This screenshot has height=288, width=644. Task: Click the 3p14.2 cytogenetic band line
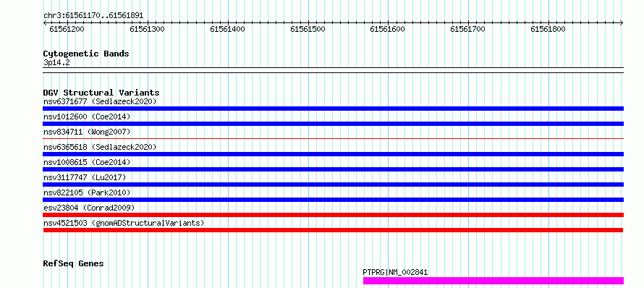tap(334, 70)
